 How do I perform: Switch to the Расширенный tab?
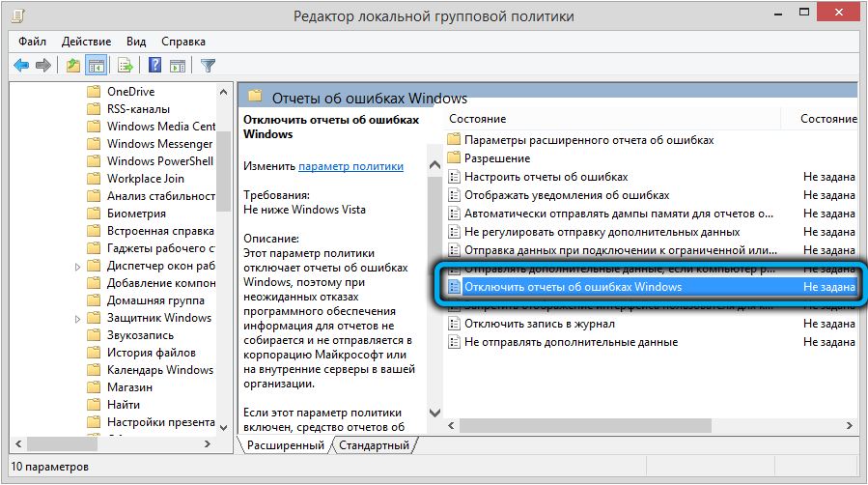tap(285, 445)
